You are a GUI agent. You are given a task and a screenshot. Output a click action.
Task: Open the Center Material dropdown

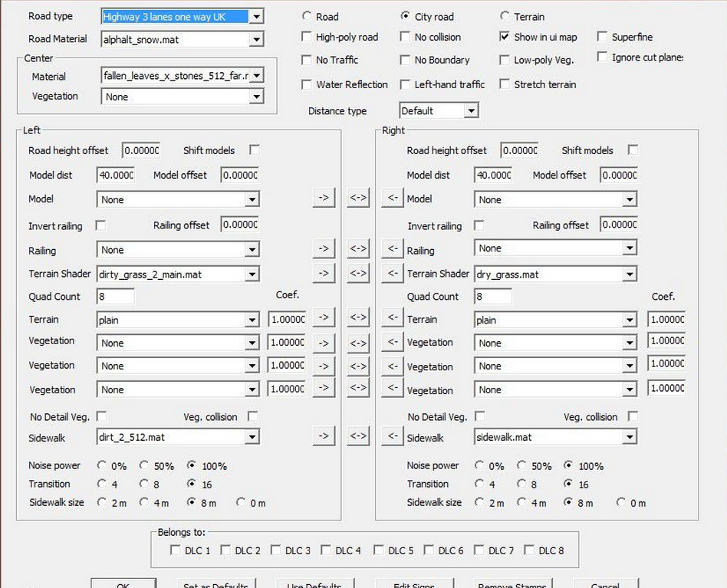256,76
